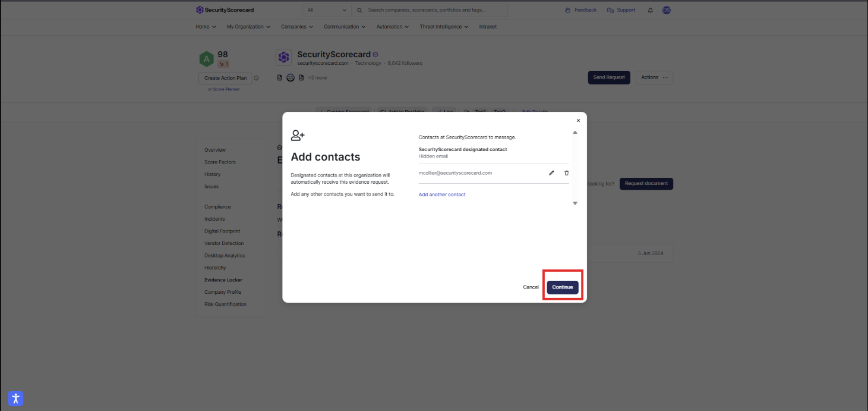
Task: Click the Create Action Plan button
Action: point(225,78)
